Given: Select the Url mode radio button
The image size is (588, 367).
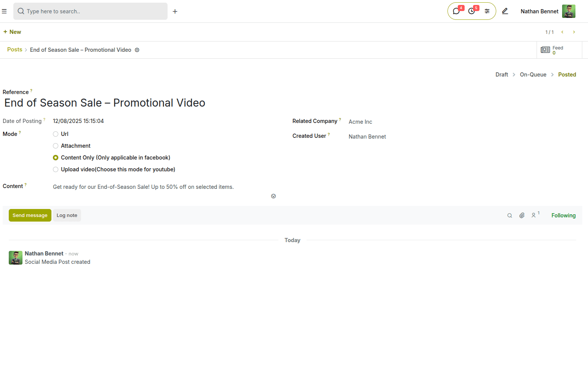Looking at the screenshot, I should pyautogui.click(x=56, y=134).
